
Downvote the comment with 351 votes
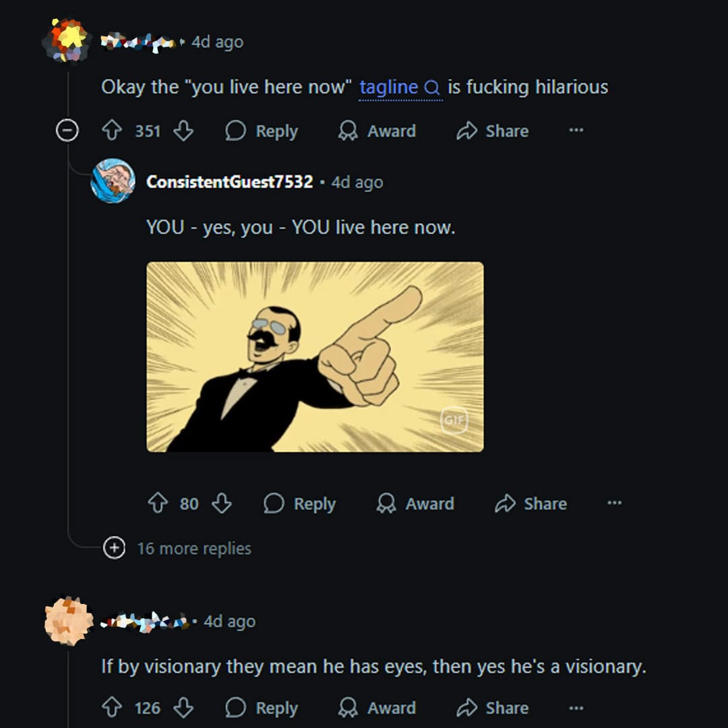183,131
